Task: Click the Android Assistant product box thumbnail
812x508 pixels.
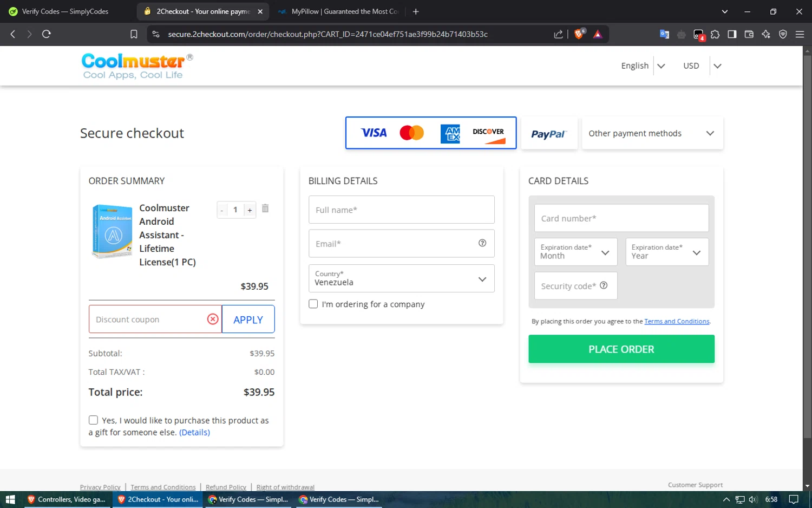Action: pos(112,231)
